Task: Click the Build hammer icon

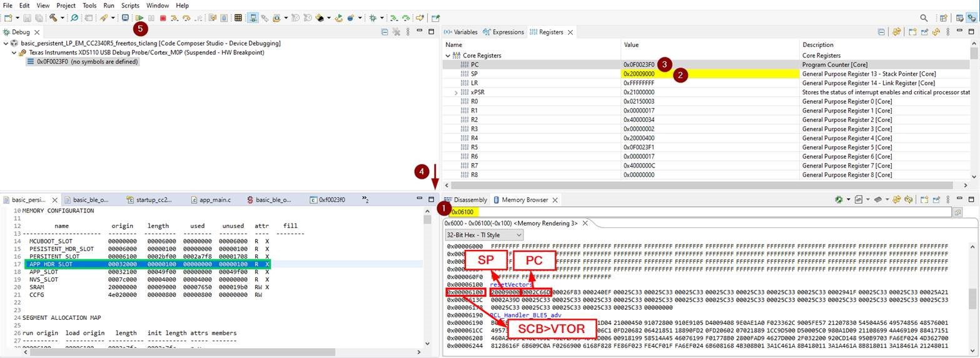Action: coord(54,18)
